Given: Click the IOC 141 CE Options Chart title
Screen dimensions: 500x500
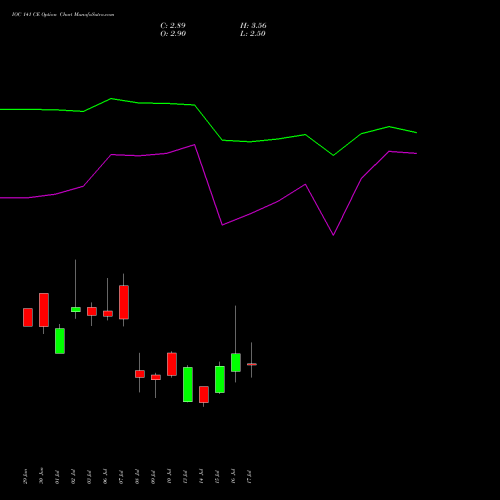Looking at the screenshot, I should pos(63,15).
